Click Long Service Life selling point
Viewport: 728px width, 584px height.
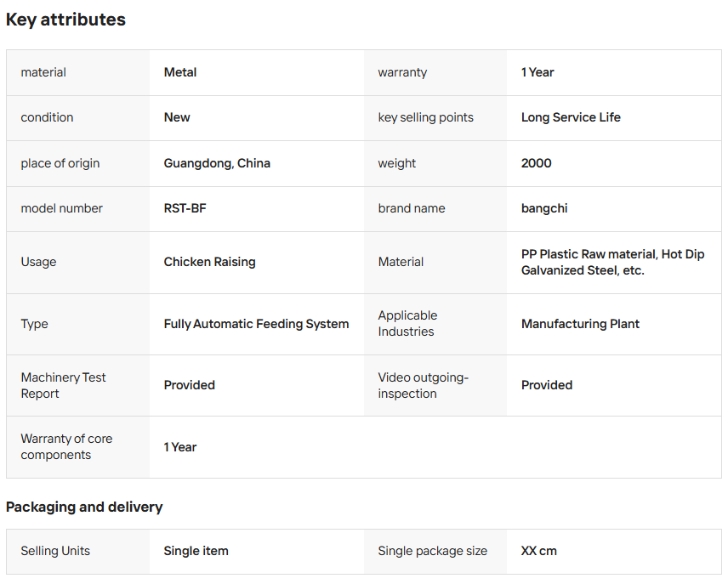[571, 117]
